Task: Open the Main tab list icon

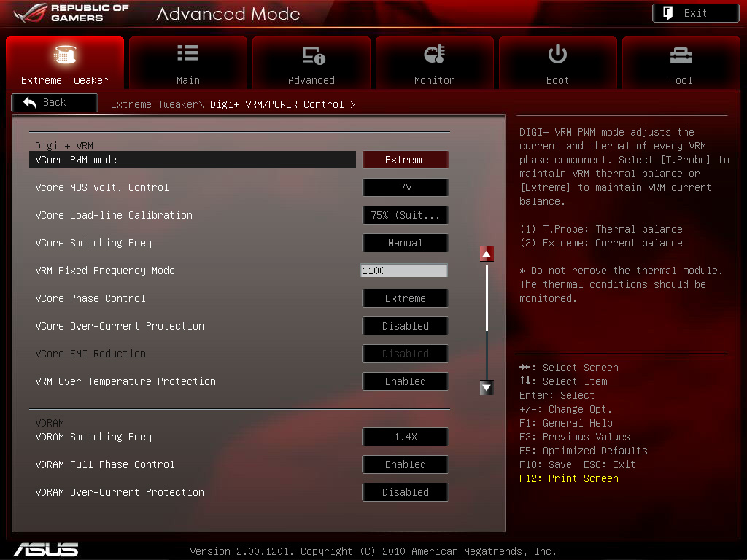Action: coord(187,54)
